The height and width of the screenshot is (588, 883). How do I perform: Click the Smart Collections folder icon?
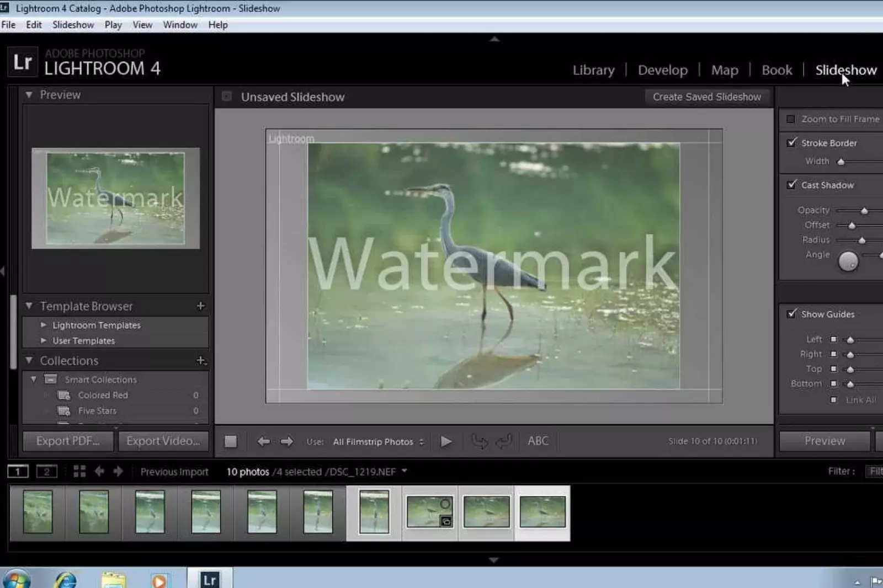pos(51,379)
